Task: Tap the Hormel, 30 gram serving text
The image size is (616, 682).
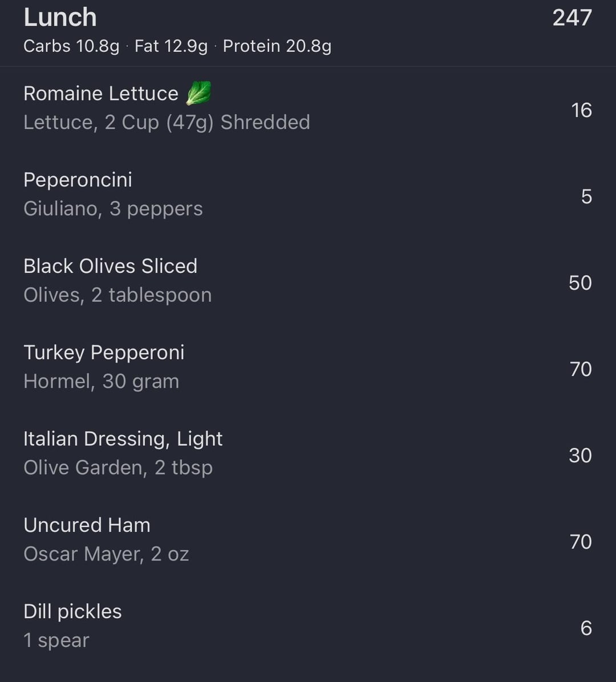Action: [102, 381]
